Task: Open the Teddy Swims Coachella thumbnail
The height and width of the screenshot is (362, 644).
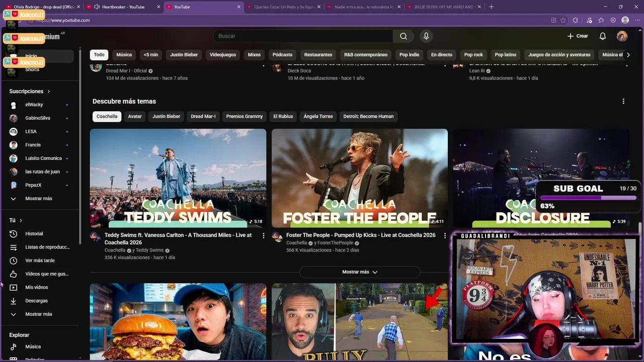Action: [x=178, y=178]
